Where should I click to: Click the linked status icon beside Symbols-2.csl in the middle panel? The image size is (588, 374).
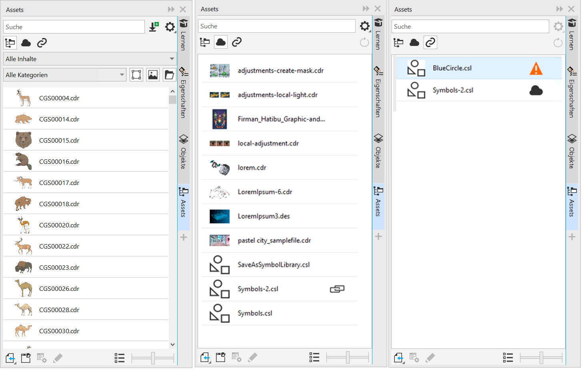337,289
